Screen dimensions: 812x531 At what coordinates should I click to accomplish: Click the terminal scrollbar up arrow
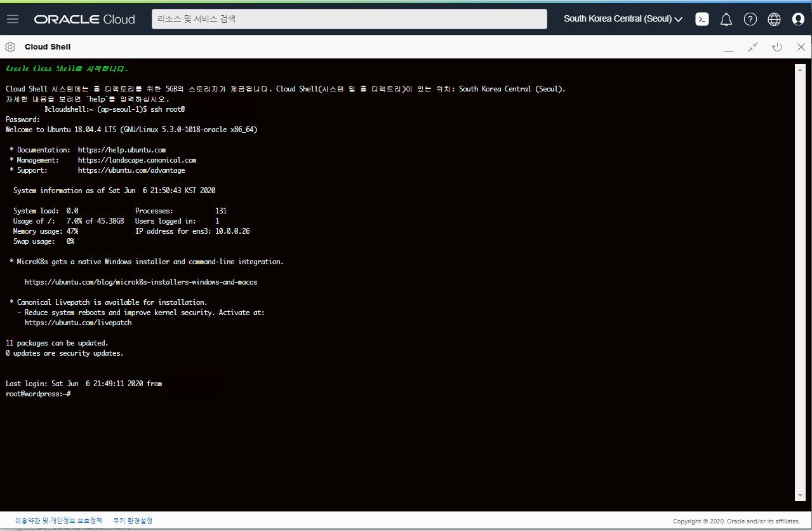800,68
